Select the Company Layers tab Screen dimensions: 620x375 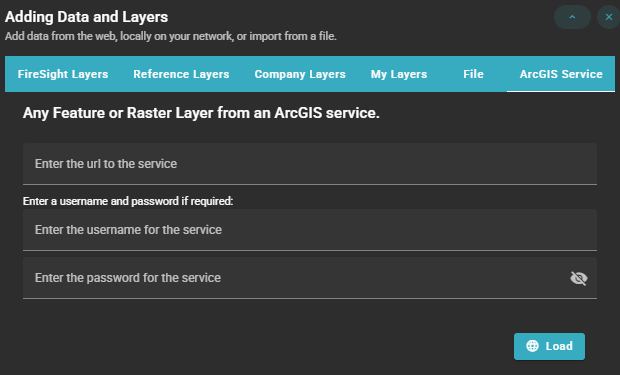[300, 74]
